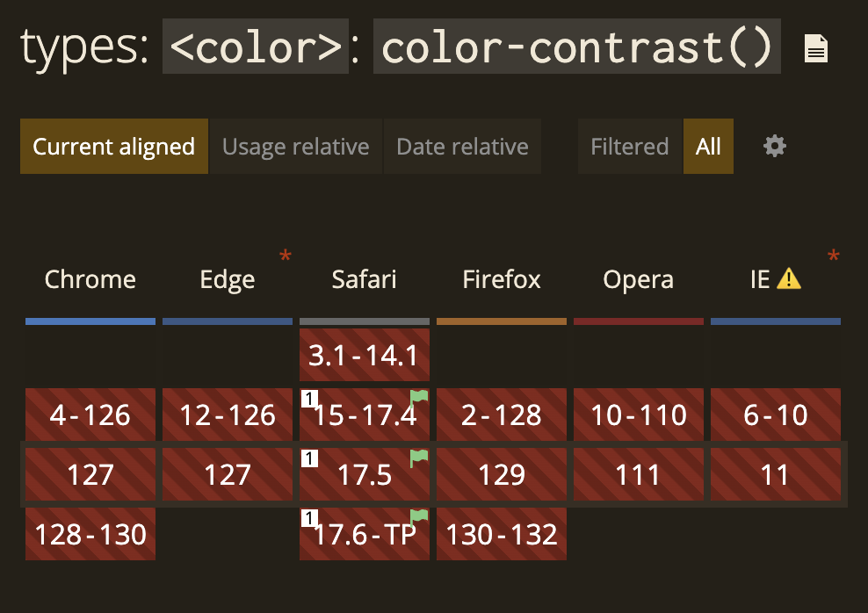Click the IE column header
Screen dimensions: 868x613
pos(776,279)
